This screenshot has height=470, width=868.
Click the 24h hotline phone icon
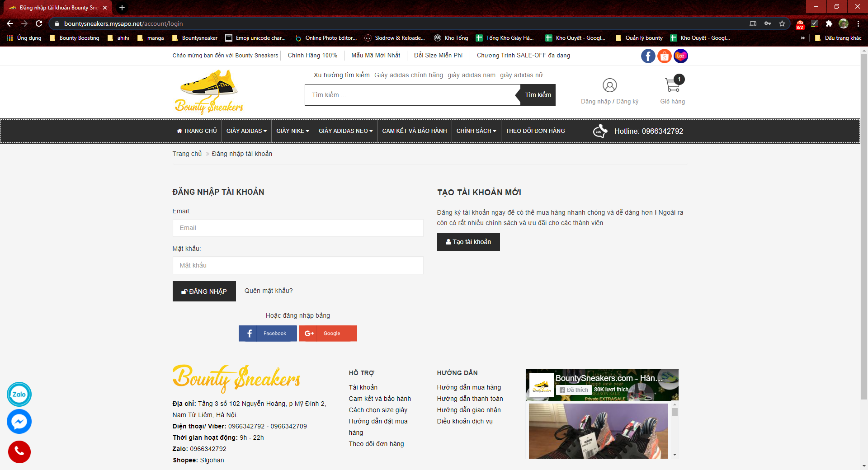pos(600,131)
